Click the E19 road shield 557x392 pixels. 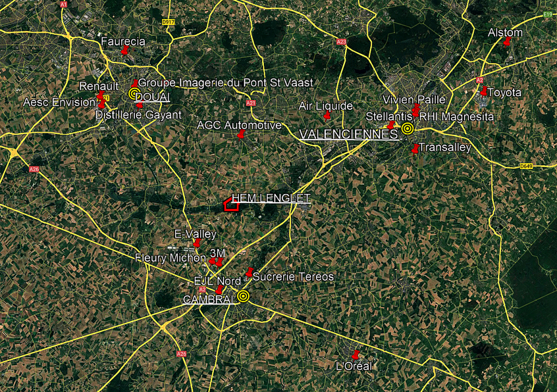click(548, 15)
